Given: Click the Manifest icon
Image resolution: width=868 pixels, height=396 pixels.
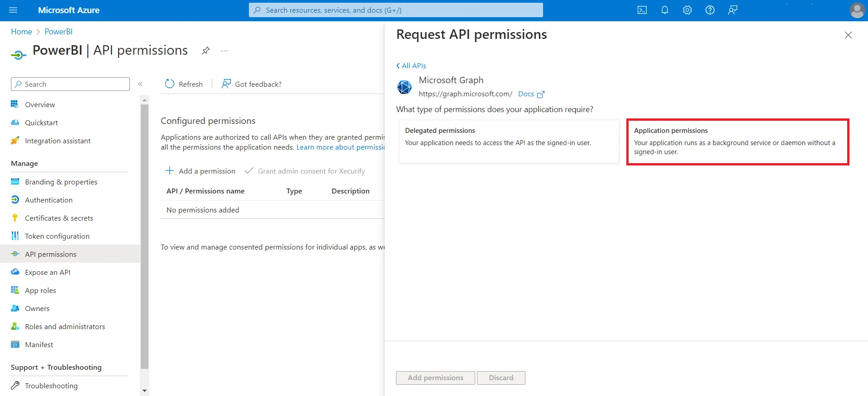Looking at the screenshot, I should tap(15, 344).
